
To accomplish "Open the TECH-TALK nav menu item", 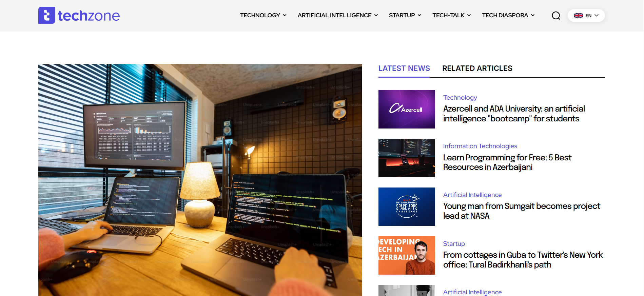I will tap(448, 15).
